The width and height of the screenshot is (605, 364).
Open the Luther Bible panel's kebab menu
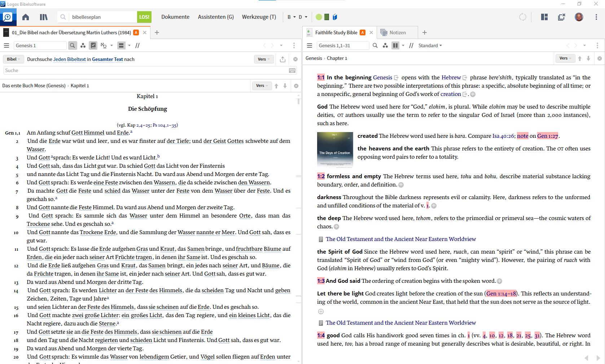coord(294,45)
